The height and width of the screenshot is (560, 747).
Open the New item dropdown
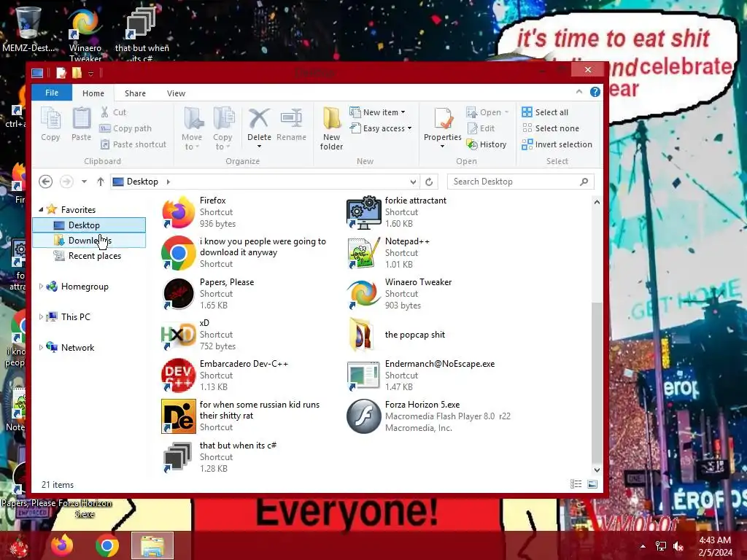click(377, 112)
